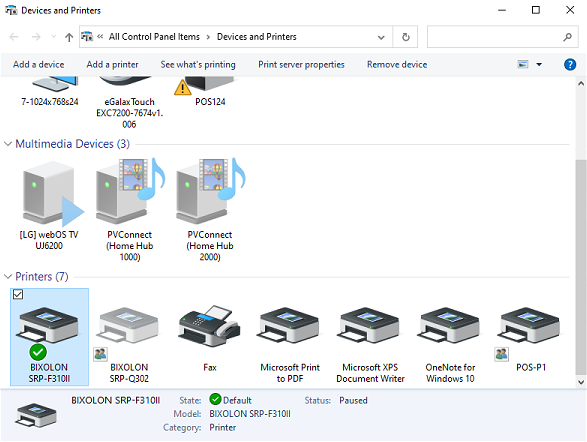Click All Control Panel Items breadcrumb
Image resolution: width=587 pixels, height=442 pixels.
click(x=154, y=37)
